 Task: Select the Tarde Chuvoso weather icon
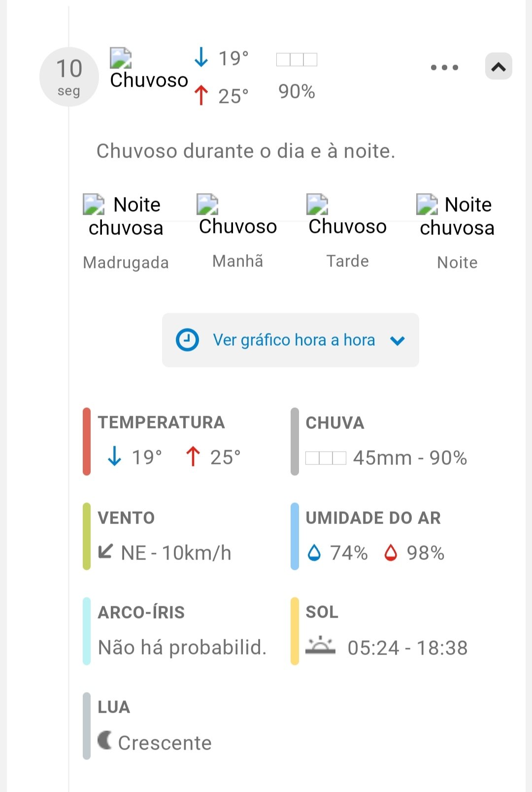pyautogui.click(x=317, y=204)
